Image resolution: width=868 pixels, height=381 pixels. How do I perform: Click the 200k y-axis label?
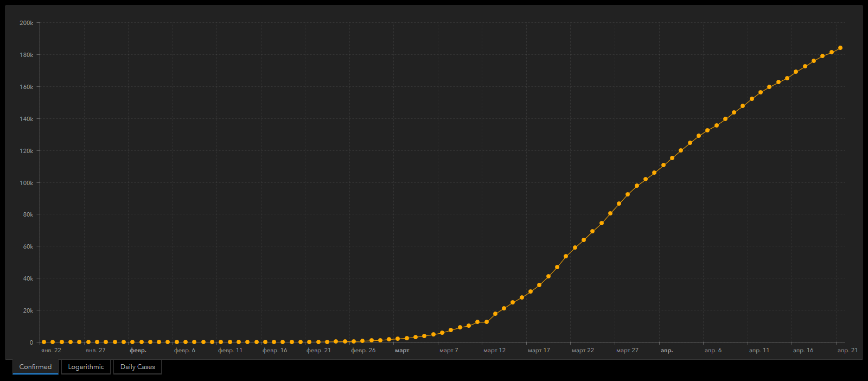click(27, 23)
